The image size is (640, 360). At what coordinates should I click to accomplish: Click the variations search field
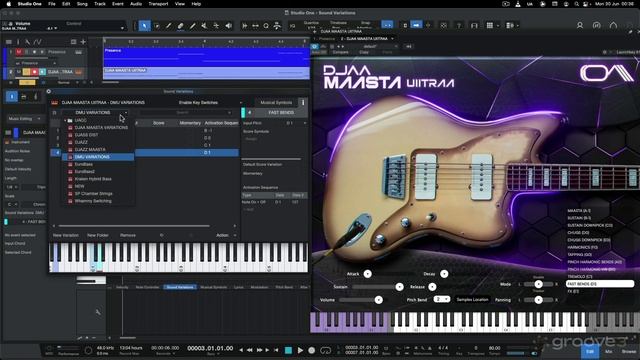pos(186,112)
